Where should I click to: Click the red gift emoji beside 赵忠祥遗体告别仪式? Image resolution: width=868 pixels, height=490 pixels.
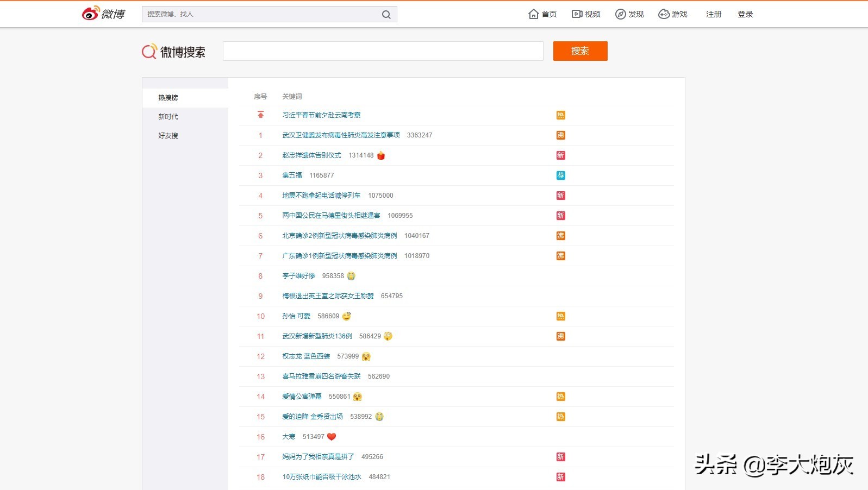[x=381, y=156]
